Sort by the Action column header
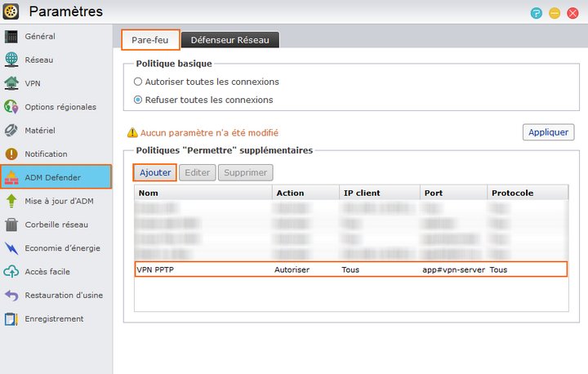The width and height of the screenshot is (588, 374). (305, 193)
